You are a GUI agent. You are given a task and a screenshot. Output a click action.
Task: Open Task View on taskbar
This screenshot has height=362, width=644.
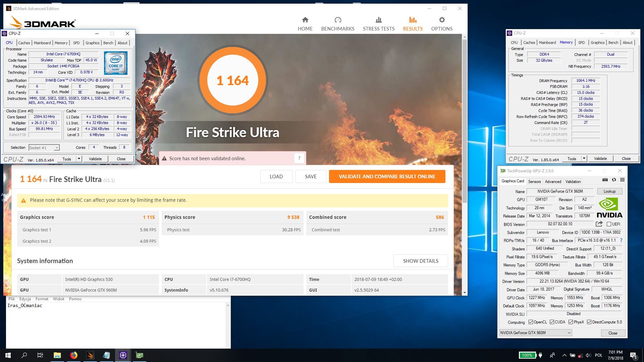[40, 355]
